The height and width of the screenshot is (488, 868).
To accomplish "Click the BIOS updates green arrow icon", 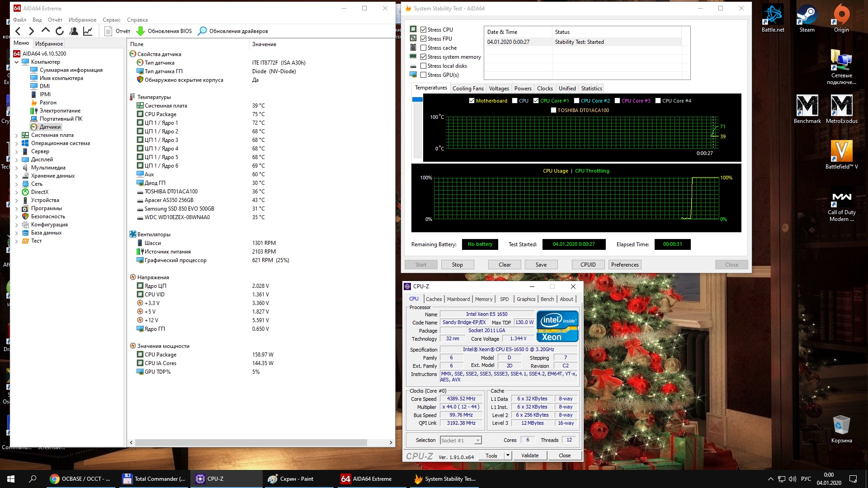I will [x=141, y=31].
